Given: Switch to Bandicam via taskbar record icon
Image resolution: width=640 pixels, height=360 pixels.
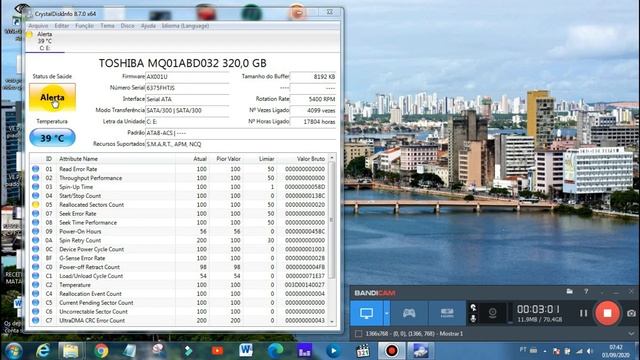Looking at the screenshot, I should click(x=391, y=351).
